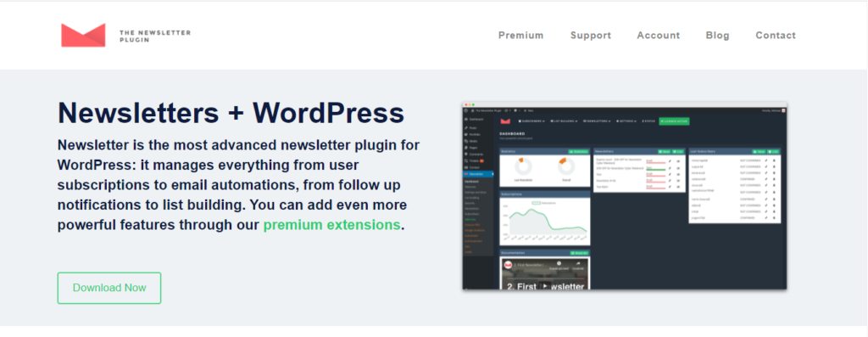Click the dashboard screenshot's "Dashboard" heading
This screenshot has width=868, height=337.
511,133
